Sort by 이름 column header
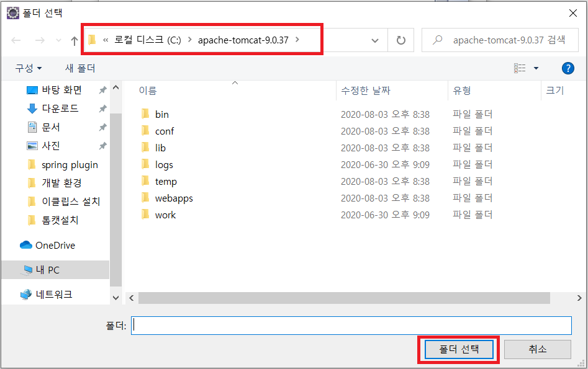The height and width of the screenshot is (369, 588). [148, 91]
